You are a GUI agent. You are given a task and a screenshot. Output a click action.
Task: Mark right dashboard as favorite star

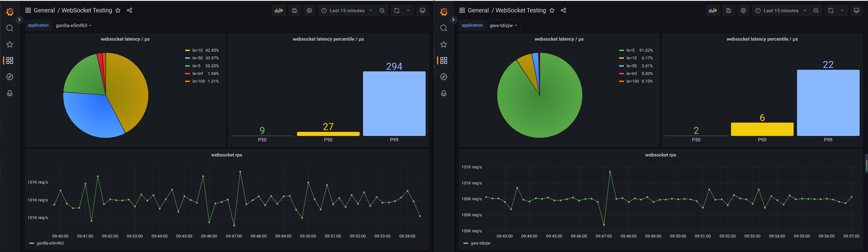pyautogui.click(x=552, y=10)
